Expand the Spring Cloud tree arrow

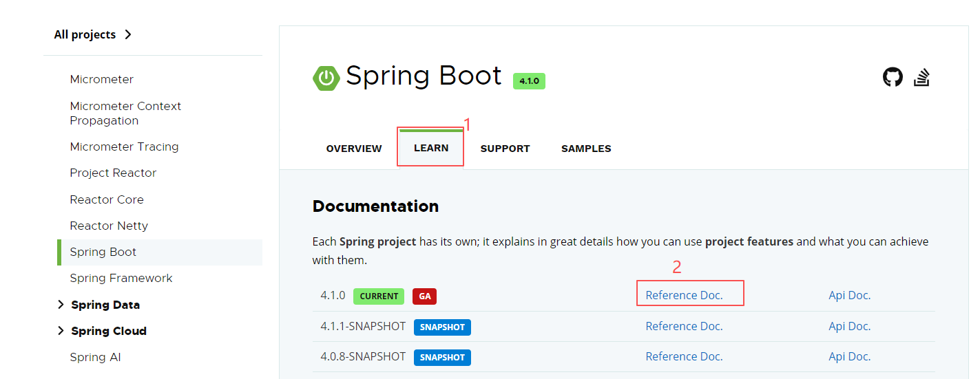coord(61,331)
